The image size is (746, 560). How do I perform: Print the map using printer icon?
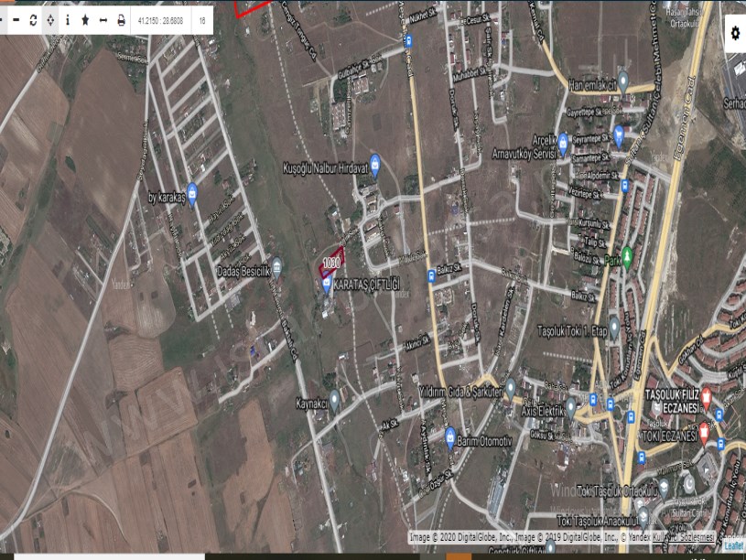tap(121, 19)
